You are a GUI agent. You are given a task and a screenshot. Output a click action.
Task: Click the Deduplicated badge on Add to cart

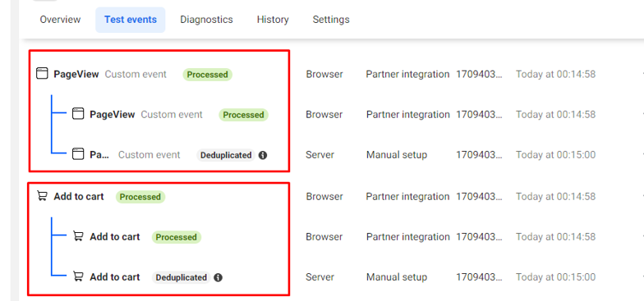[x=181, y=277]
